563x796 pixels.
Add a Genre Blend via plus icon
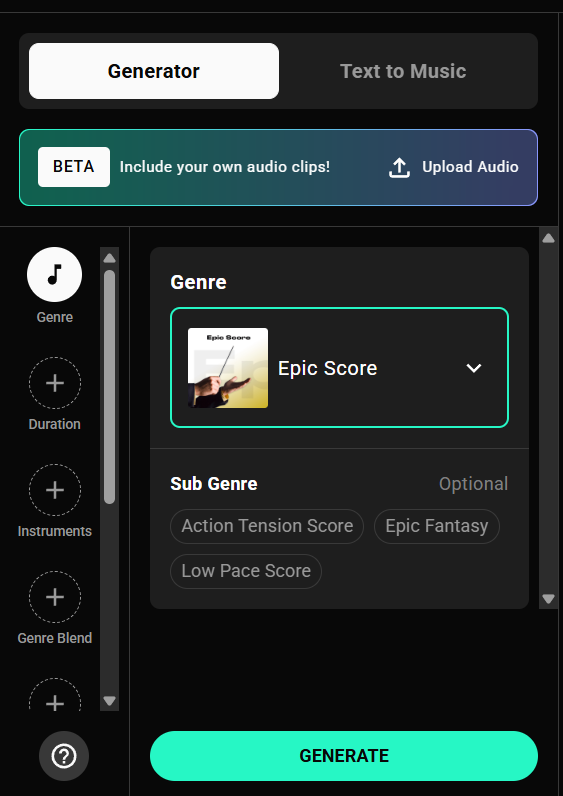coord(54,597)
